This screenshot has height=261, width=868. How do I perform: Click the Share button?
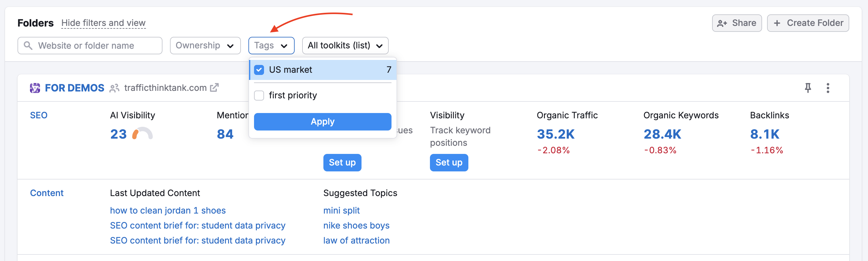coord(736,23)
